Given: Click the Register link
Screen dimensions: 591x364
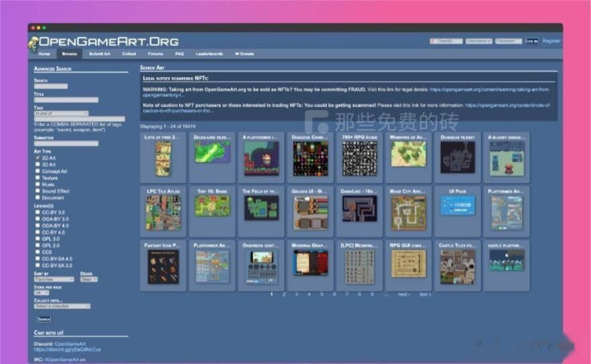Looking at the screenshot, I should click(551, 41).
